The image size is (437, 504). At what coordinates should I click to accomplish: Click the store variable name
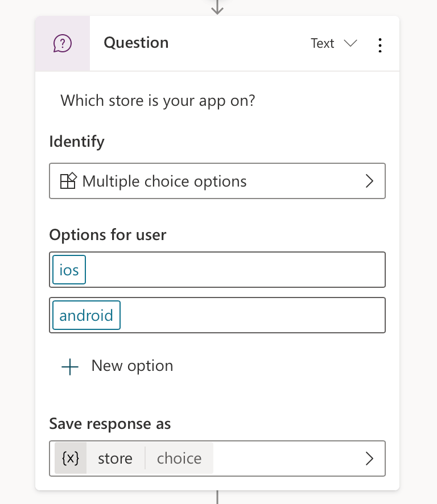pyautogui.click(x=115, y=458)
